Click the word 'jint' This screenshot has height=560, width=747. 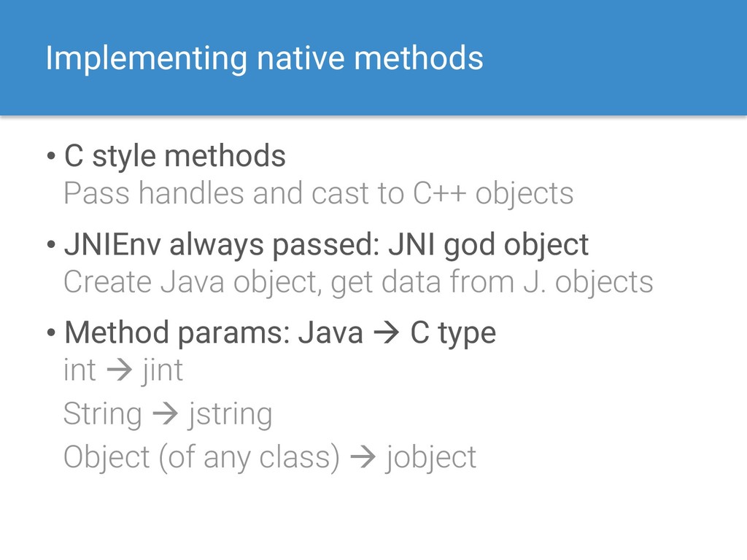coord(162,371)
